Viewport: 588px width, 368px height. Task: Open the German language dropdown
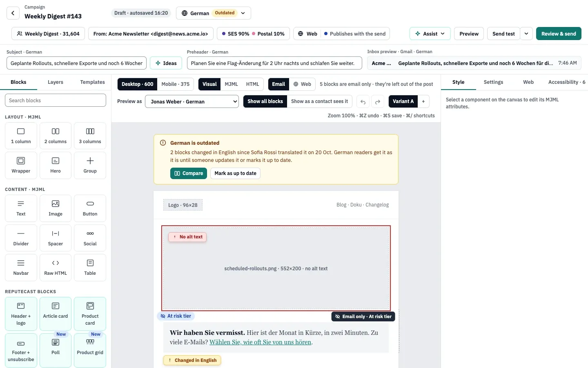[214, 13]
